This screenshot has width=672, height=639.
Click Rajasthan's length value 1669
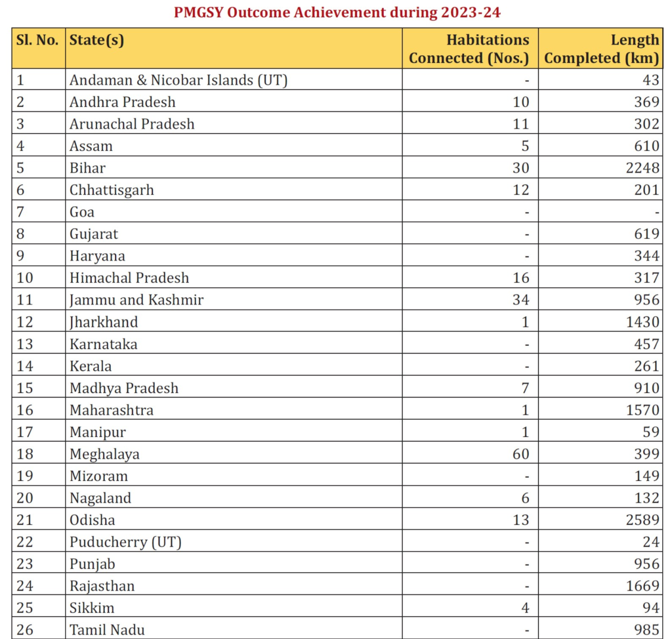click(642, 586)
